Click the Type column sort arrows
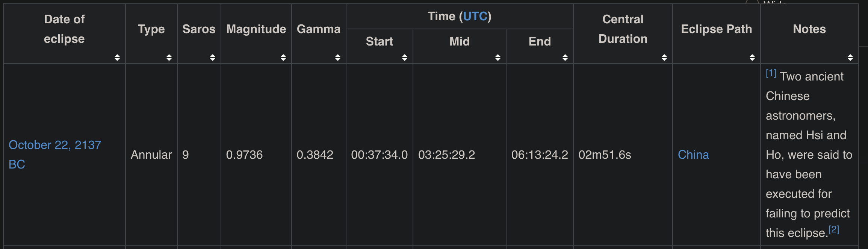The height and width of the screenshot is (249, 868). (x=169, y=58)
